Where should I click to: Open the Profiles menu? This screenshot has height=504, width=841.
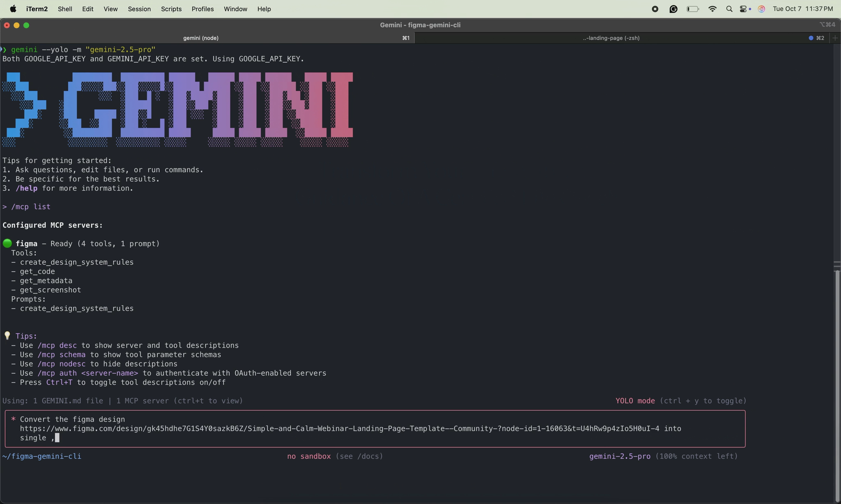(202, 9)
